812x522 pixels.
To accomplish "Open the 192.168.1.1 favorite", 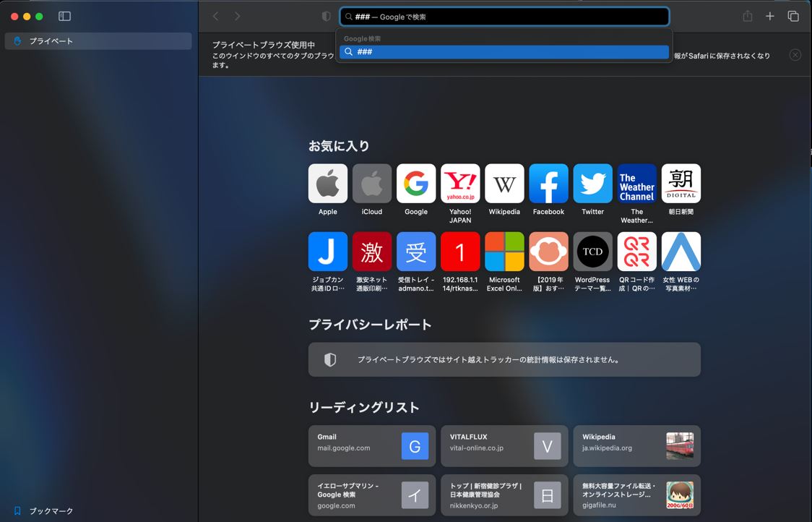I will coord(460,252).
